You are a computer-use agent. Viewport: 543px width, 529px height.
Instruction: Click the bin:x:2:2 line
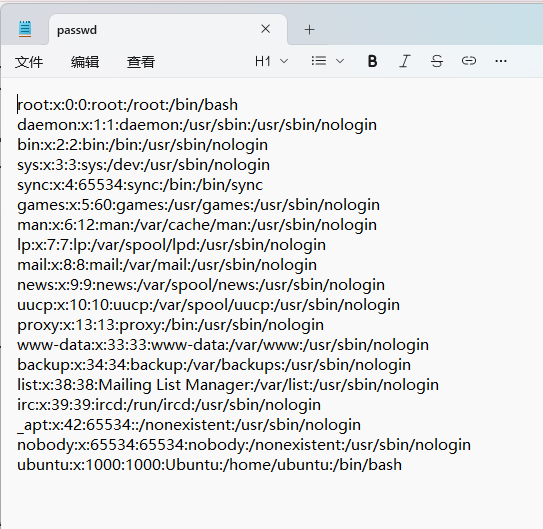point(142,145)
